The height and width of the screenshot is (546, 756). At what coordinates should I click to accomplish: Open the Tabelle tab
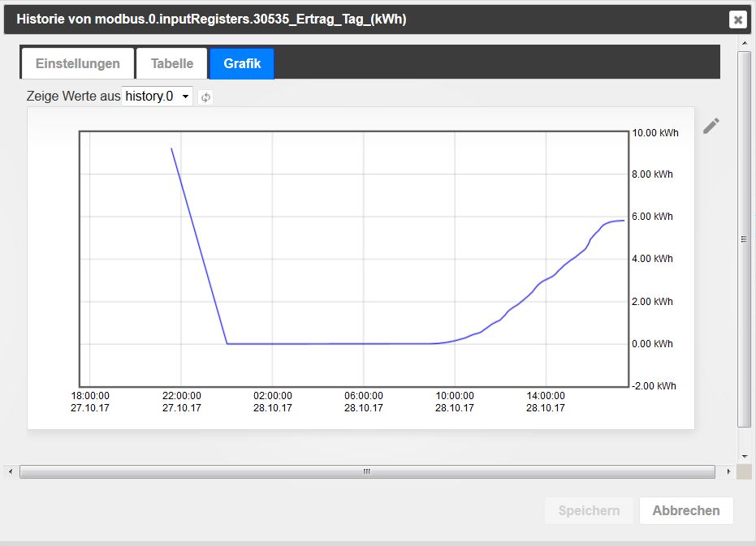click(172, 63)
